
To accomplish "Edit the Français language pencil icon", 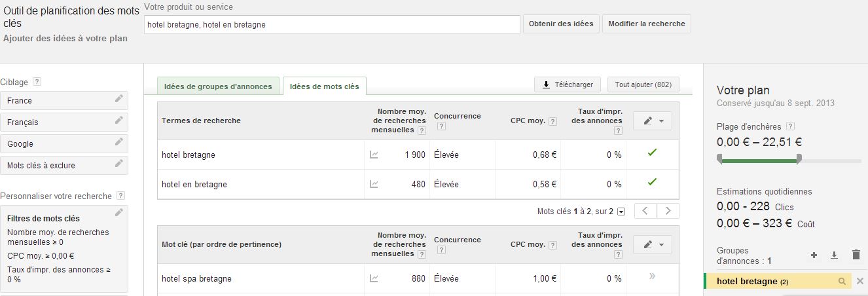I will [118, 120].
